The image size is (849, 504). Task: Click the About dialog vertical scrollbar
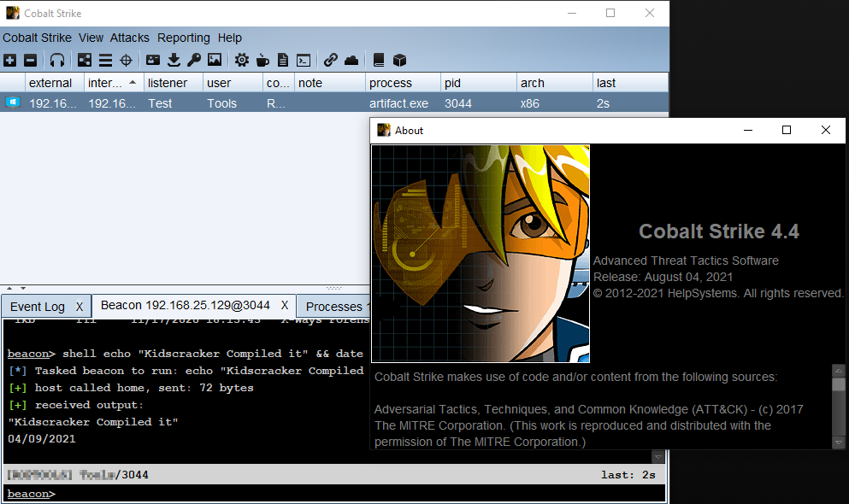tap(839, 406)
